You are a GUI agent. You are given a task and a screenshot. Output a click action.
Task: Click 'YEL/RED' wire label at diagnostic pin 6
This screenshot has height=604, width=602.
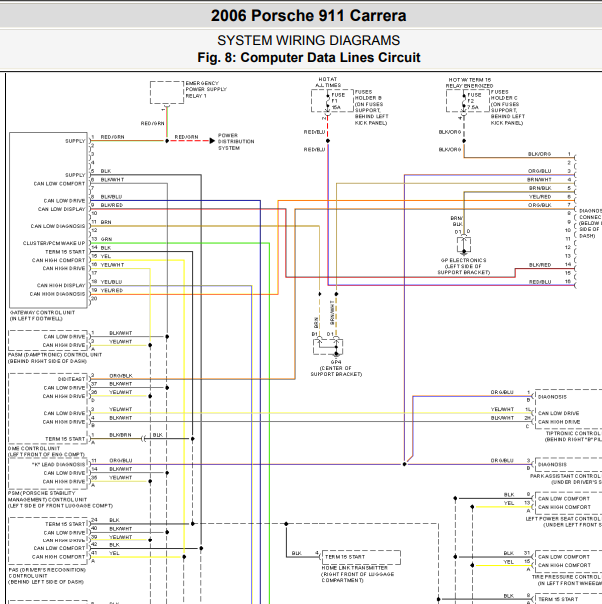(x=540, y=196)
